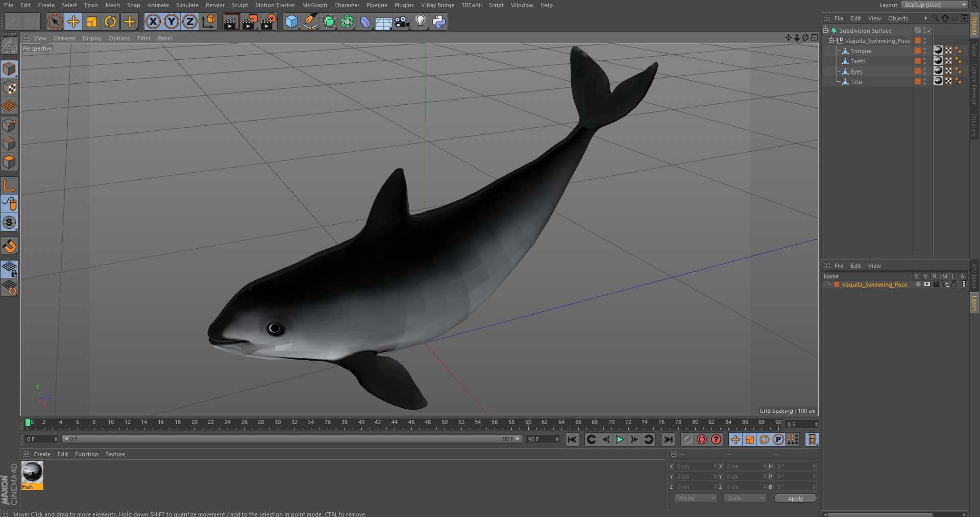980x517 pixels.
Task: Open the Layout dropdown Startup (User)
Action: pyautogui.click(x=934, y=5)
